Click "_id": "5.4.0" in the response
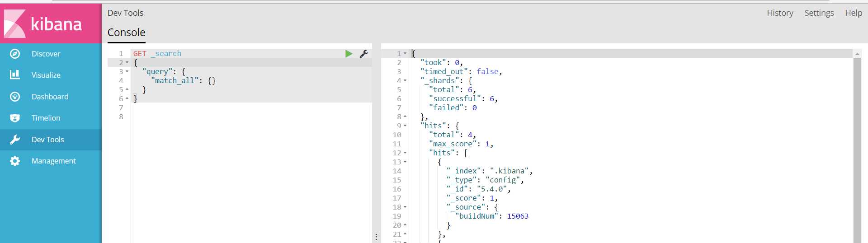The height and width of the screenshot is (243, 868). (479, 189)
